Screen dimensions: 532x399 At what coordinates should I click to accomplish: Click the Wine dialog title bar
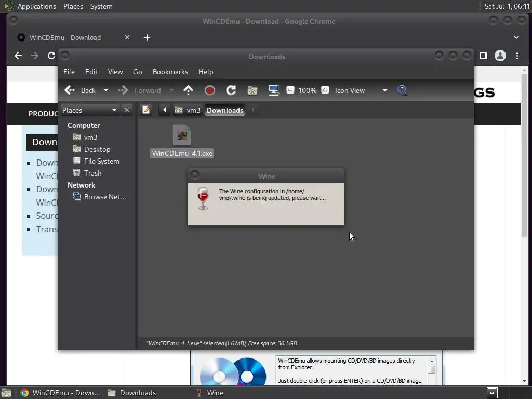click(x=266, y=176)
